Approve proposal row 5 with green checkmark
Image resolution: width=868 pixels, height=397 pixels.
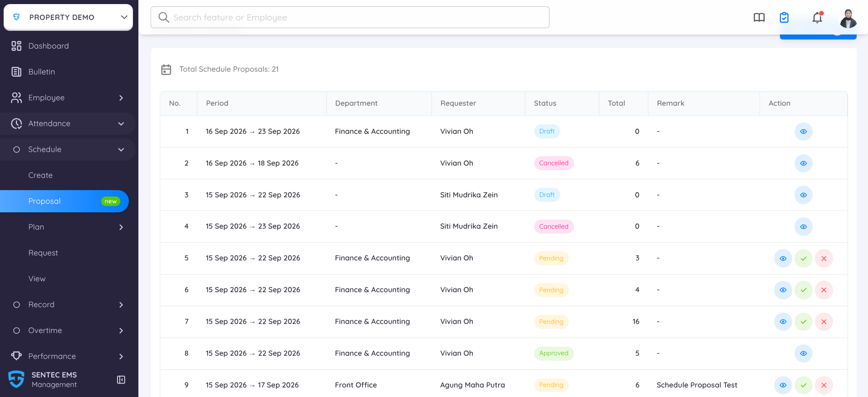pyautogui.click(x=804, y=259)
